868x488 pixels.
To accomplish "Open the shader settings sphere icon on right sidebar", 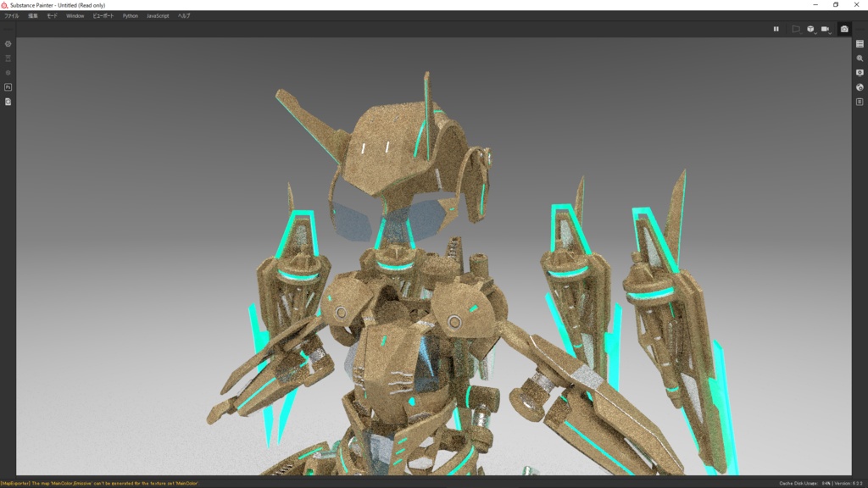I will click(859, 87).
